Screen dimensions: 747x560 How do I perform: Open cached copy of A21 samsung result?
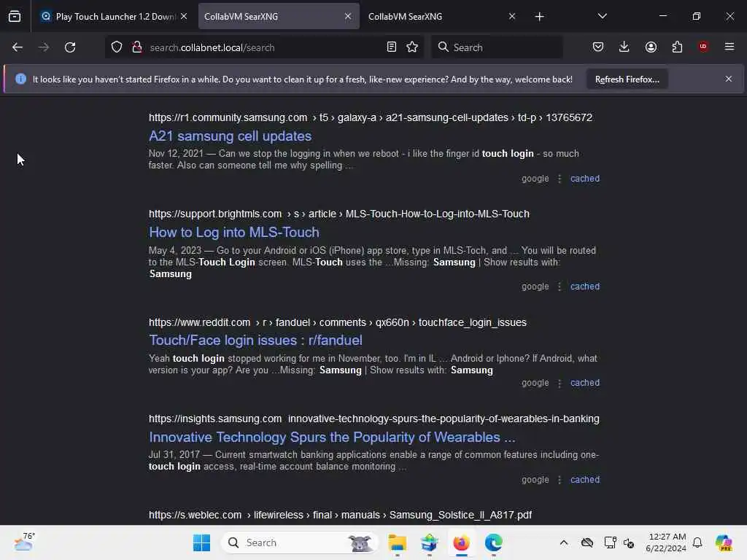585,179
